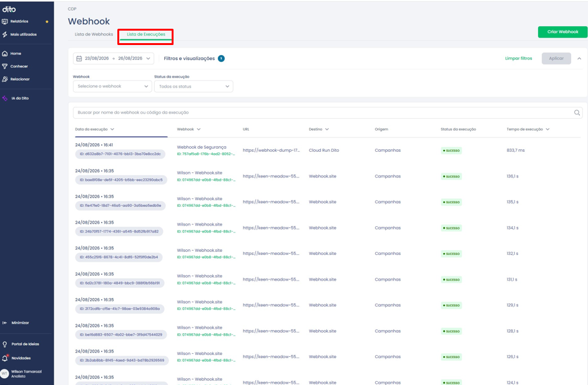This screenshot has height=385, width=588.
Task: Open Relatórios reports icon in sidebar
Action: coord(5,21)
